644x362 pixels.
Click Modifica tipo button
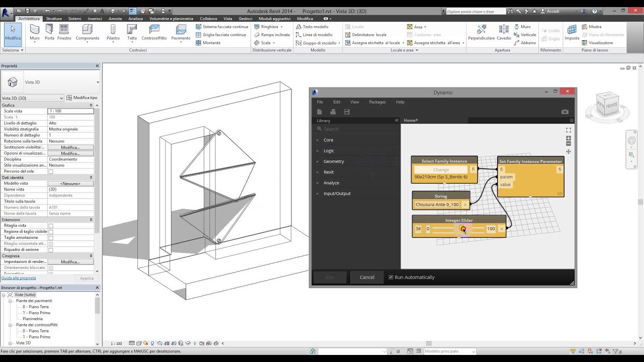(82, 98)
